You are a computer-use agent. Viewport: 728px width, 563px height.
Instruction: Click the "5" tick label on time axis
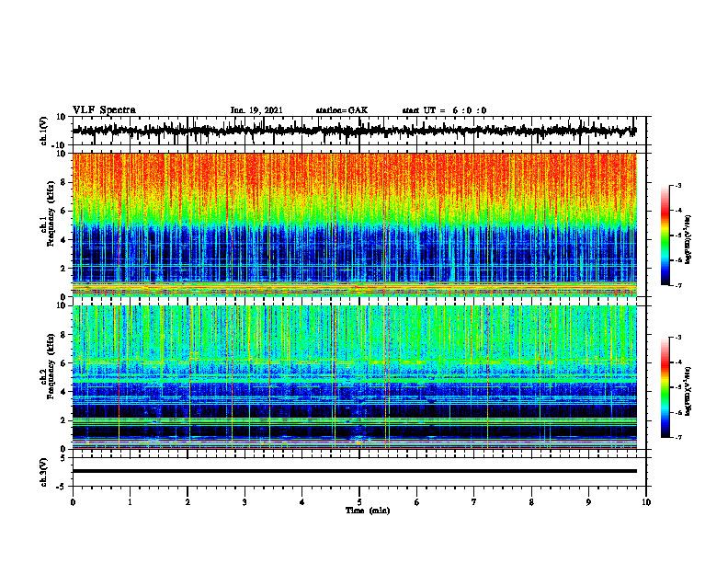tap(359, 502)
